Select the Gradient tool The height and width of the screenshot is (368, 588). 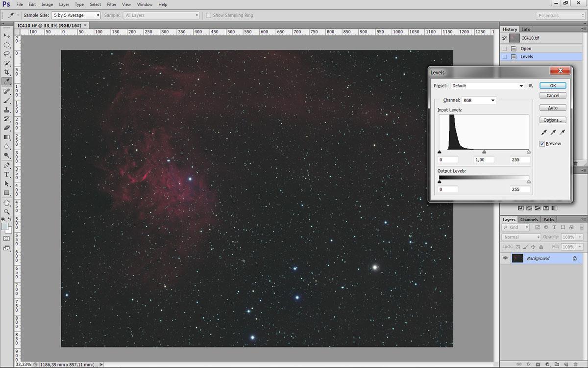(7, 137)
